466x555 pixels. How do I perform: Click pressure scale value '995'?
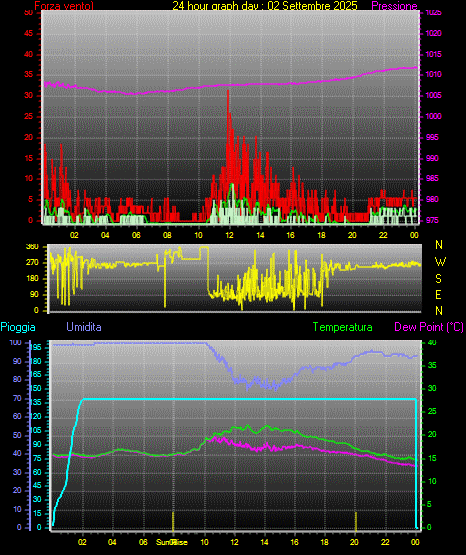pos(432,137)
